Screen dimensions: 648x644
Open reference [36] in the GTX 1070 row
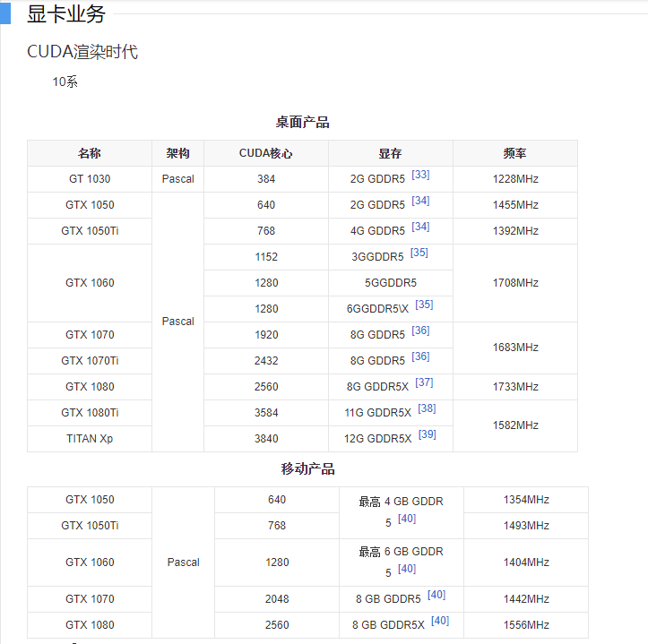pyautogui.click(x=420, y=331)
